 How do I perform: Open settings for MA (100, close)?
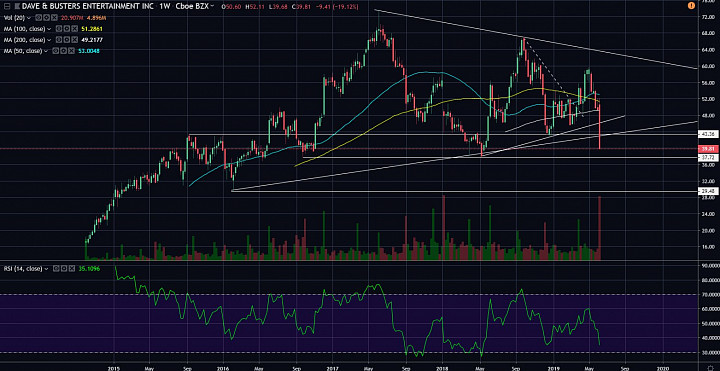click(67, 28)
